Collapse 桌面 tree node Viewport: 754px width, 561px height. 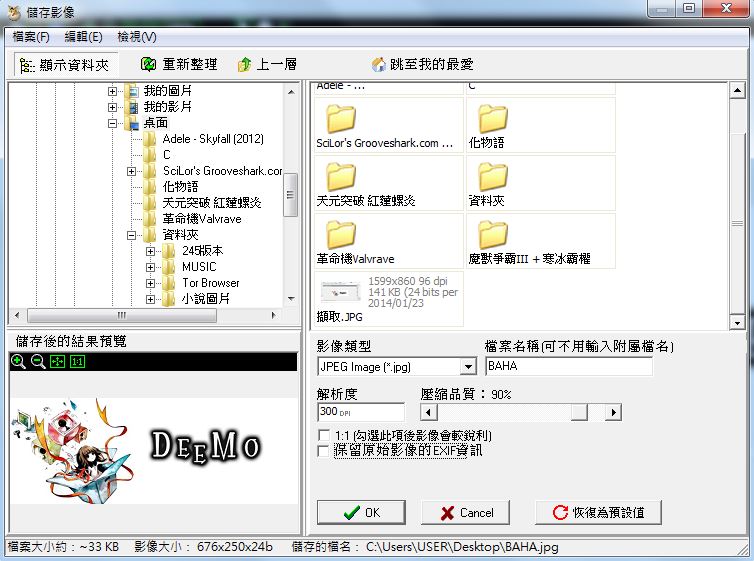tap(112, 123)
